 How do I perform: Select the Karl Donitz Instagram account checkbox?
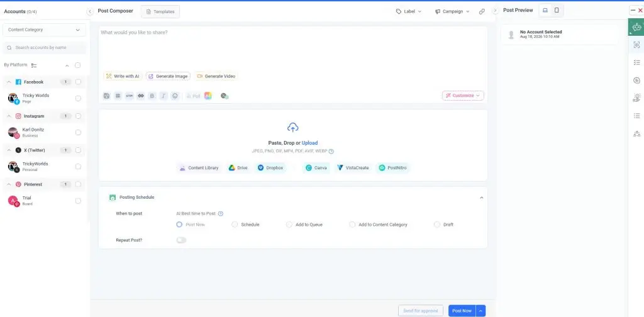point(78,133)
